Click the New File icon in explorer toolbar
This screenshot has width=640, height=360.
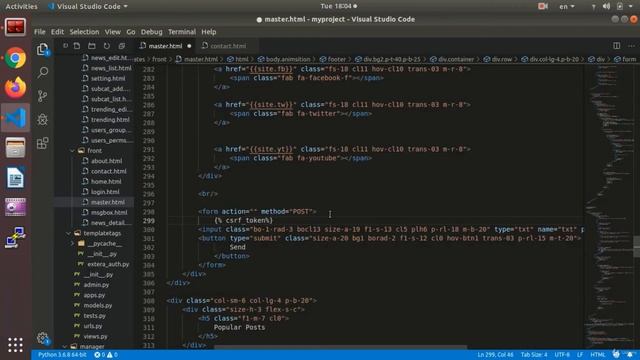tap(77, 46)
